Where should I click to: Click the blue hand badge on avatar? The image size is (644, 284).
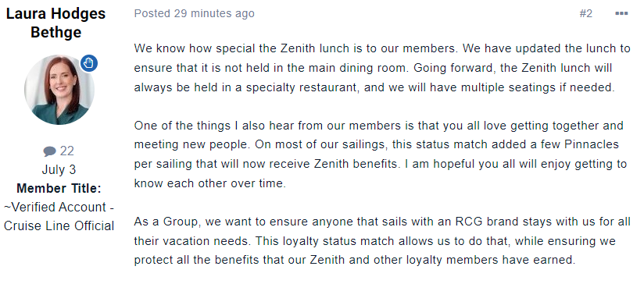pos(89,63)
